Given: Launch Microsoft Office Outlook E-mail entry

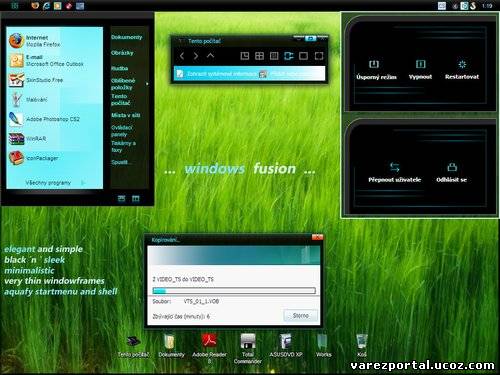Looking at the screenshot, I should (46, 60).
